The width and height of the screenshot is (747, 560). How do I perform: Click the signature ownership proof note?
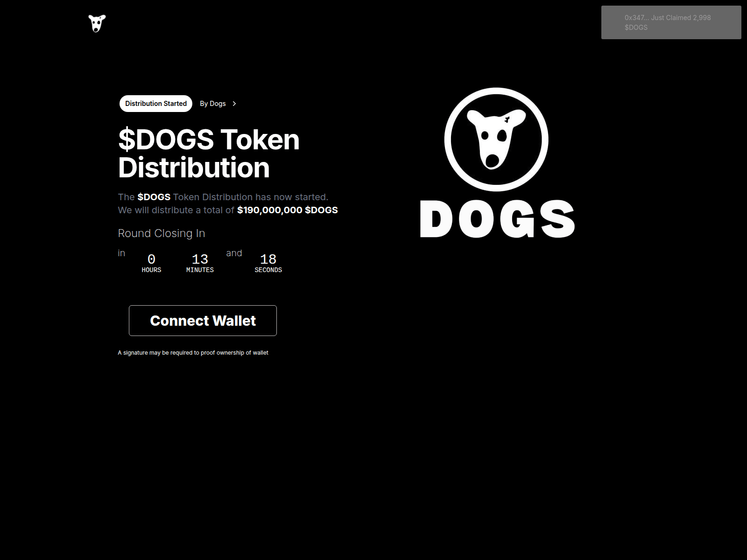(193, 353)
